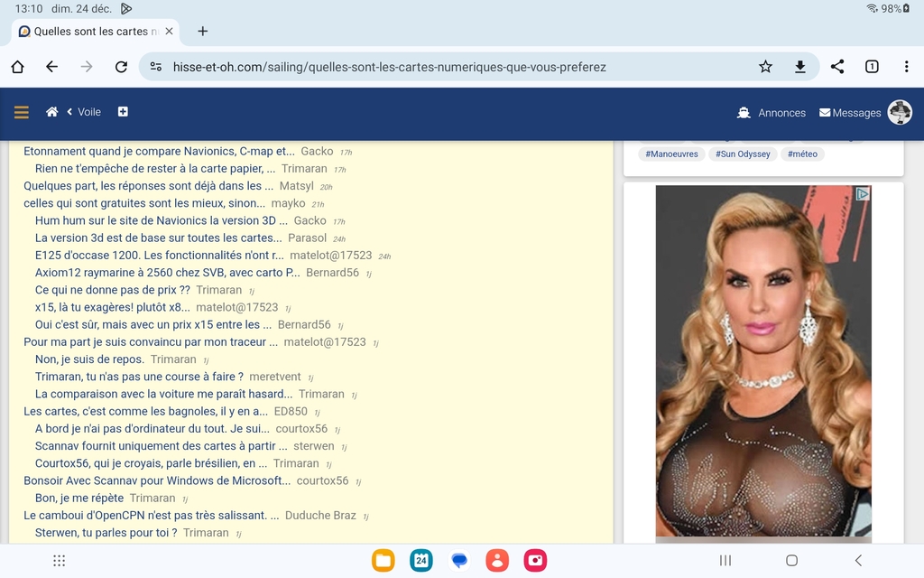Screen dimensions: 924x578
Task: Open the browser three-dot menu
Action: pos(906,67)
